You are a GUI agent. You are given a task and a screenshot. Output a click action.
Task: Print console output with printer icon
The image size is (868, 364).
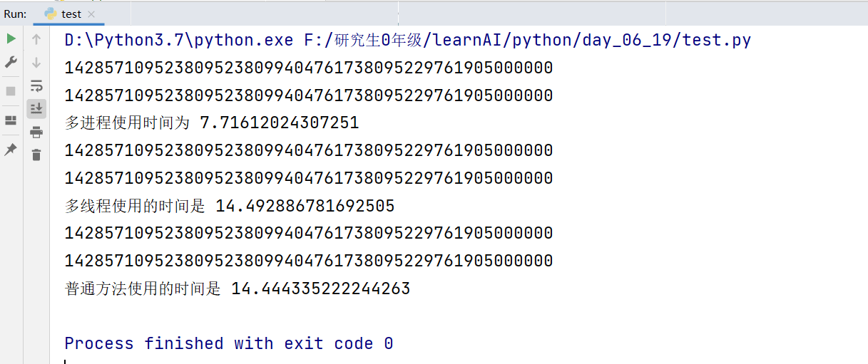point(36,132)
